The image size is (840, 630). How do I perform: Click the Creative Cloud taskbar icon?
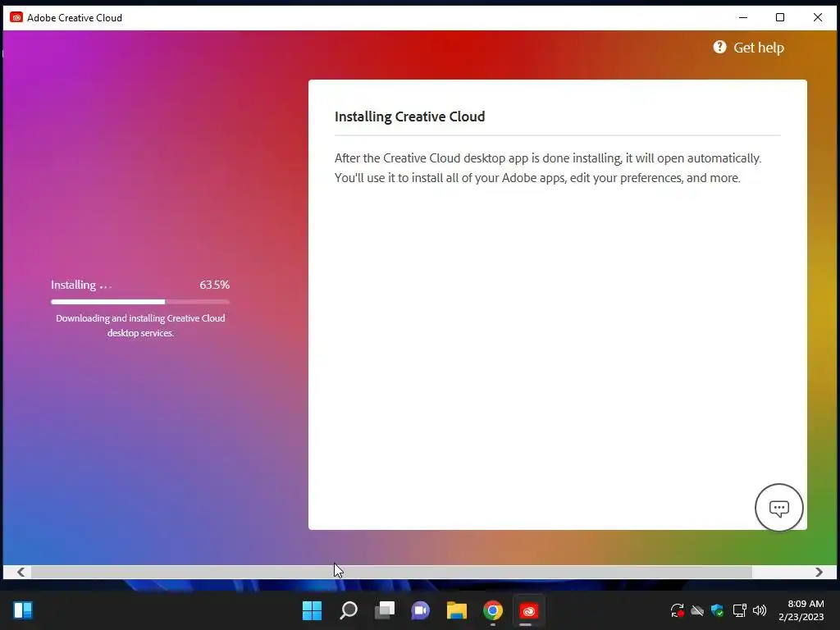click(x=529, y=610)
